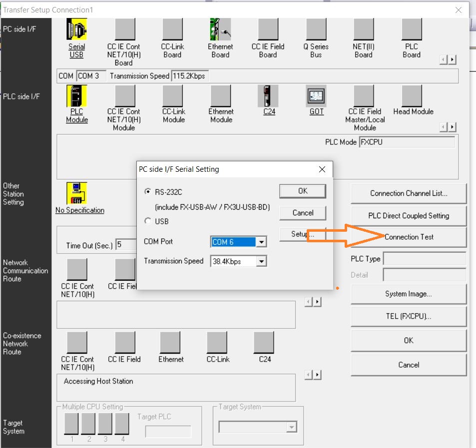Run the Connection Test
Screen dimensions: 476x448
coord(409,237)
